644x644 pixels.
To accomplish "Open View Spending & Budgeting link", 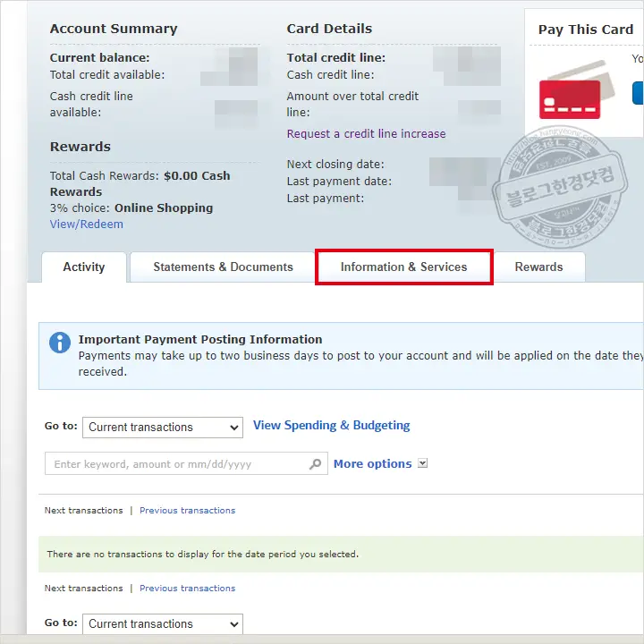I will [331, 426].
